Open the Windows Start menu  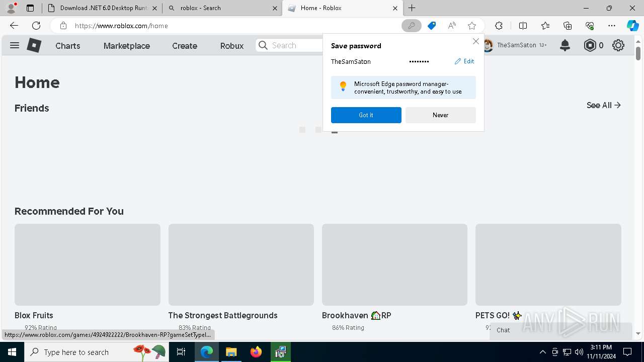12,352
